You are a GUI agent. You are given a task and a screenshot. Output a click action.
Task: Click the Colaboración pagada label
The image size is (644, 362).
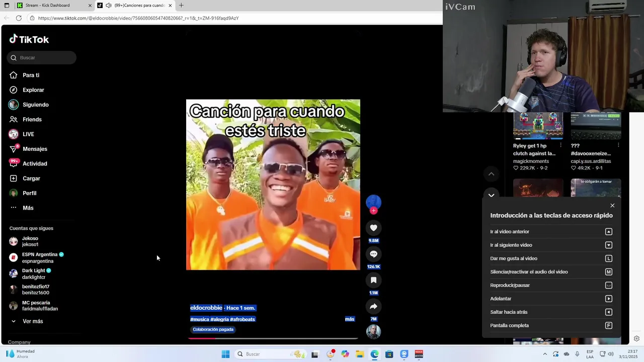pyautogui.click(x=213, y=329)
